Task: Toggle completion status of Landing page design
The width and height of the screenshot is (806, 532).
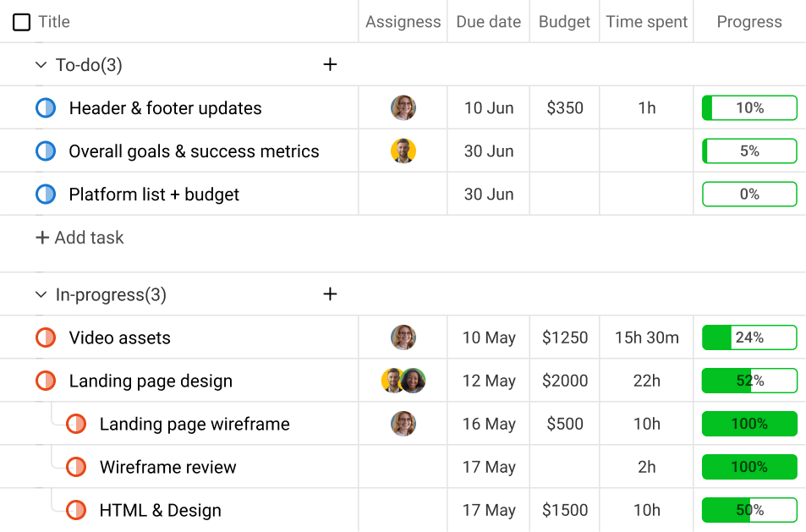Action: (x=47, y=380)
